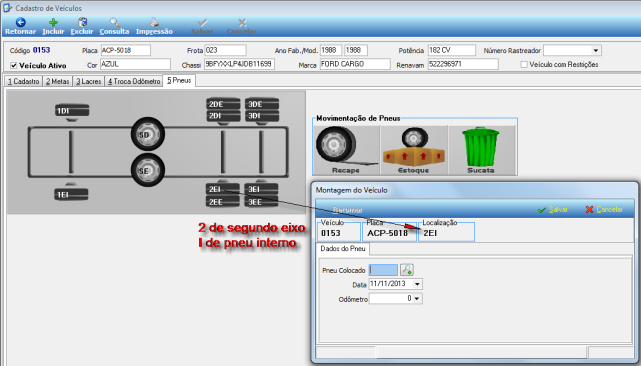
Task: Click the Placa field ACP-5018
Action: coord(126,50)
